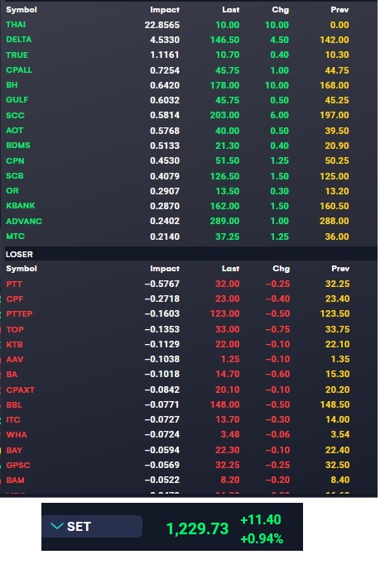Open the CPALL stock symbol
Screen dimensions: 390x588
pos(19,70)
